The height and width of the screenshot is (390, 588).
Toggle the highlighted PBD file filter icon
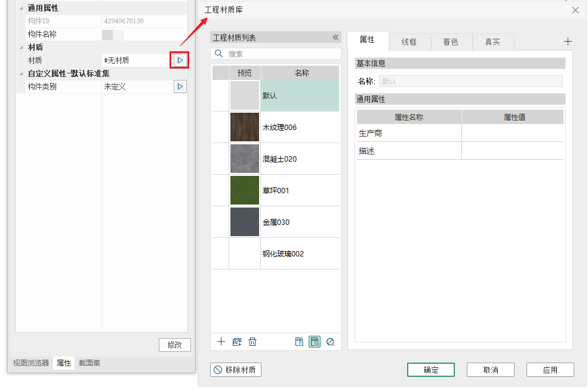pos(315,342)
